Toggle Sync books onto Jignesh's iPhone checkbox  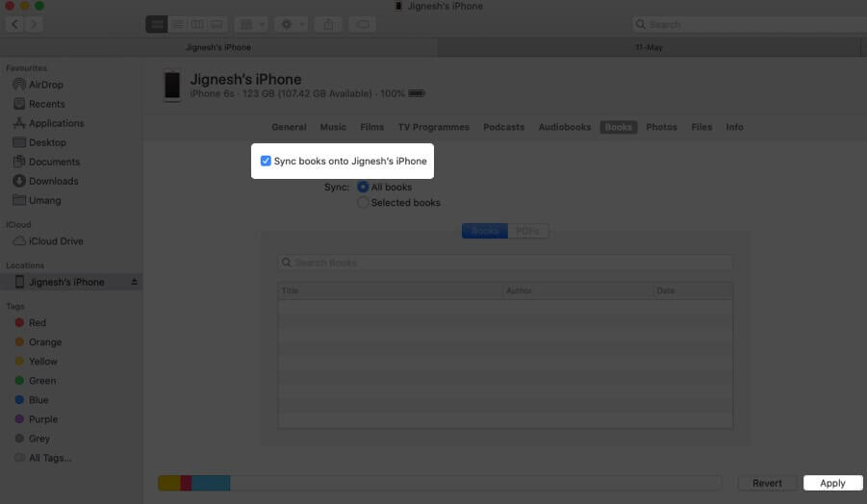[x=266, y=161]
